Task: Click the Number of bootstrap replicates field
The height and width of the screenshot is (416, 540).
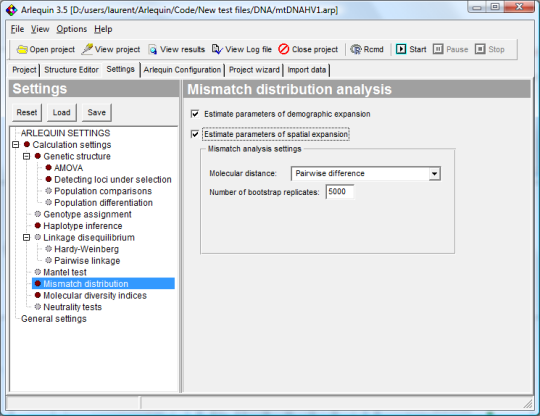Action: 340,191
